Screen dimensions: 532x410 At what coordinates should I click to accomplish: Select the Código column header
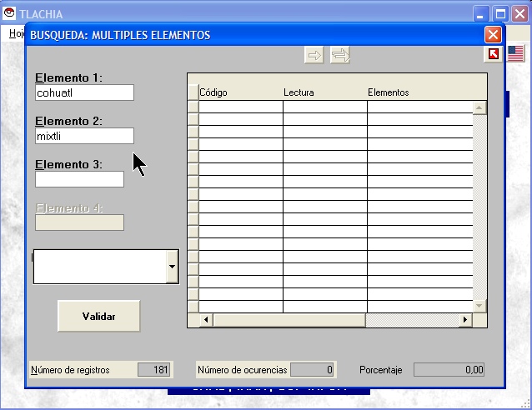click(x=240, y=92)
